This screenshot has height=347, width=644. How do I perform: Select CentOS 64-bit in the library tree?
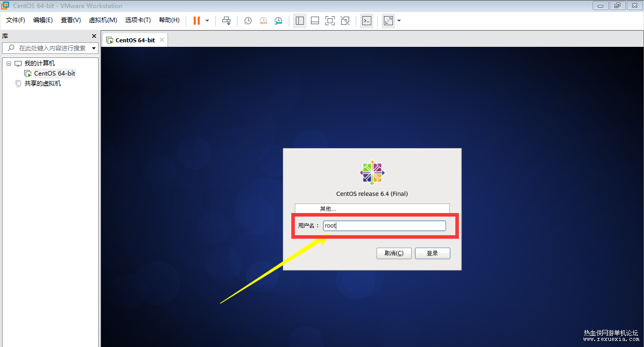[x=54, y=74]
